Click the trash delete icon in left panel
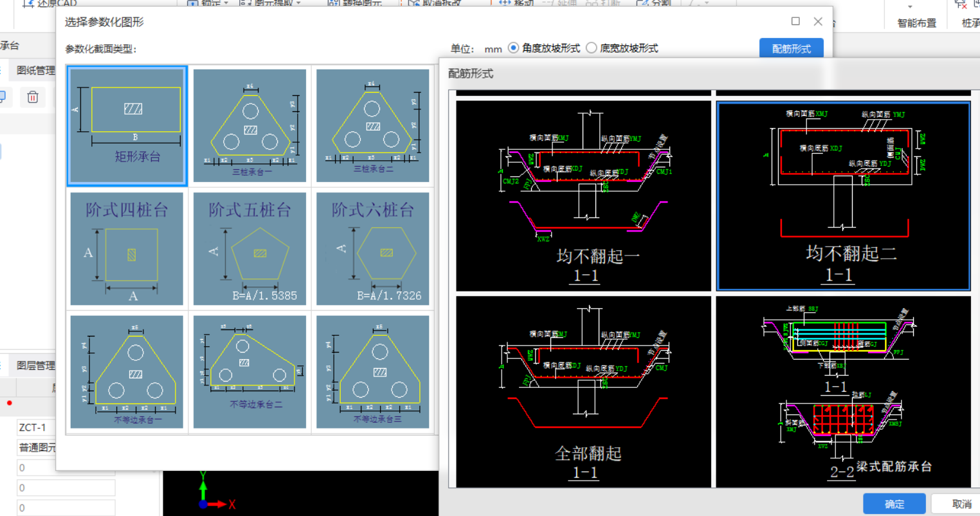 pos(33,97)
